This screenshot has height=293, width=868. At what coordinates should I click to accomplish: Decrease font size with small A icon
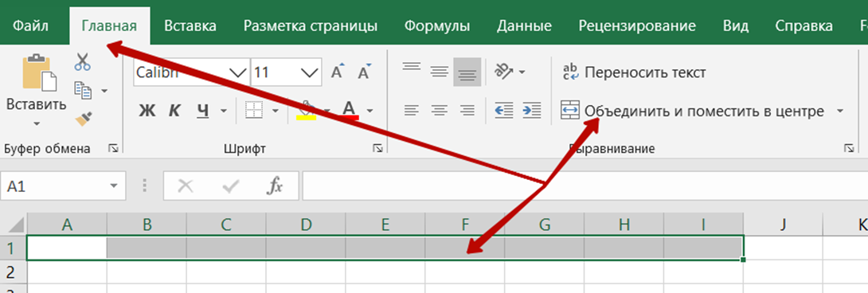(x=364, y=72)
